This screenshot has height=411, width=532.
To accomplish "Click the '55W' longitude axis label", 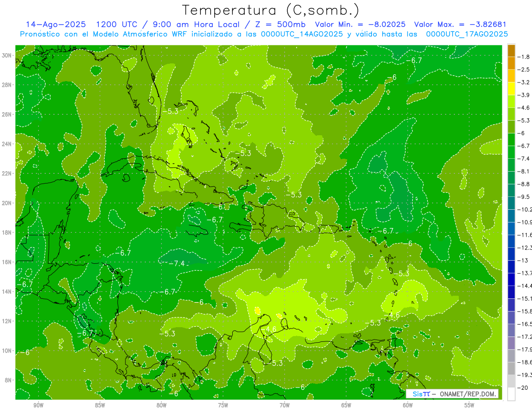I will pos(469,406).
